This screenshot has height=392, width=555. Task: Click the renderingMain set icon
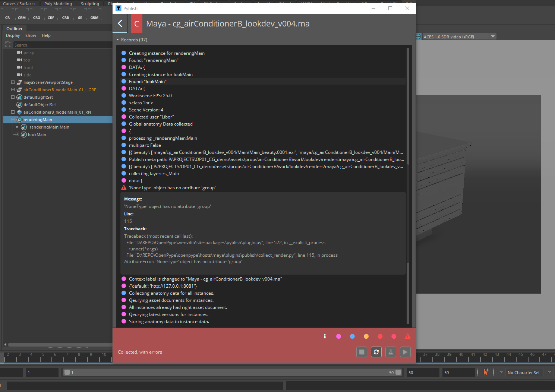[x=19, y=120]
